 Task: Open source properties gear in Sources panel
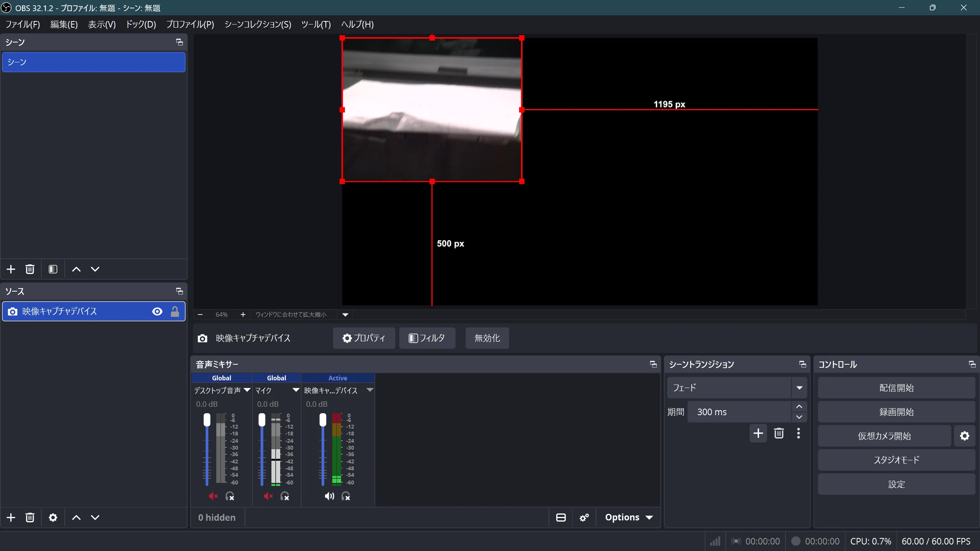click(53, 517)
